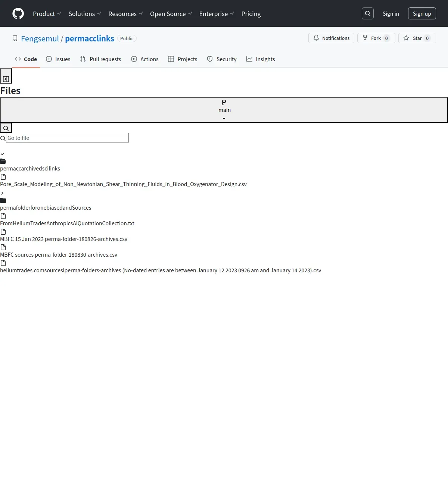Click file icon above MBFC sources csv

[3, 247]
